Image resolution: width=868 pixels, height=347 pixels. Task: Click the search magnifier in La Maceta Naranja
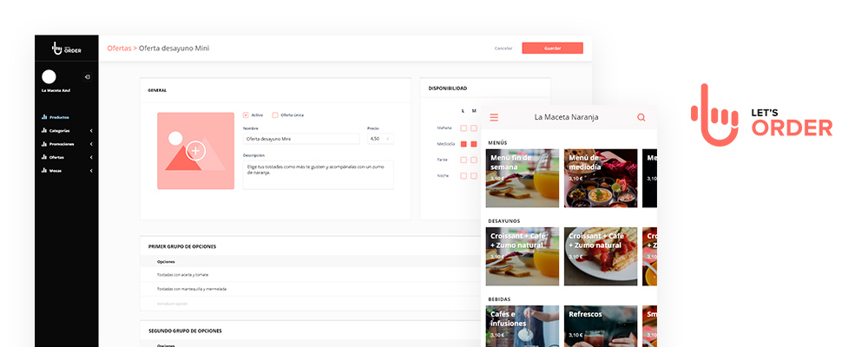click(641, 117)
